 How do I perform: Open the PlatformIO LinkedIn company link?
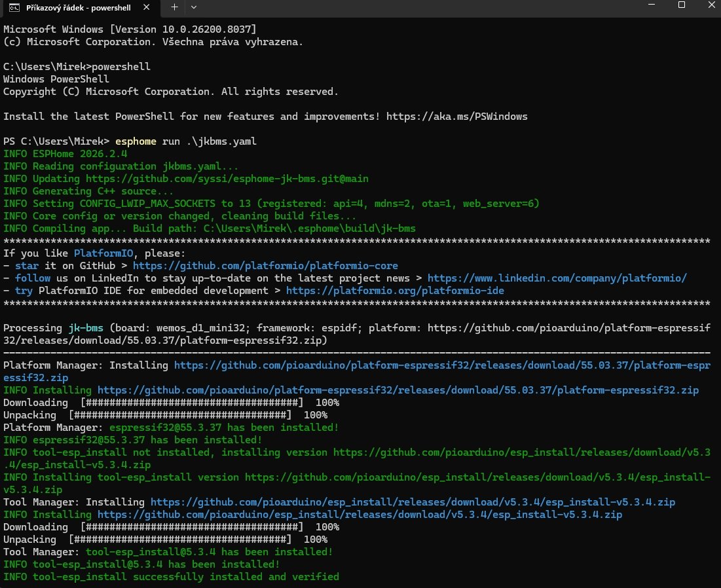[557, 278]
